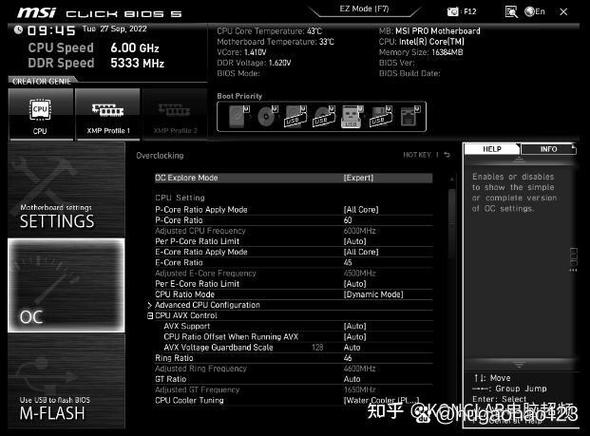
Task: Open the BIOS search magnifier icon
Action: coord(511,12)
